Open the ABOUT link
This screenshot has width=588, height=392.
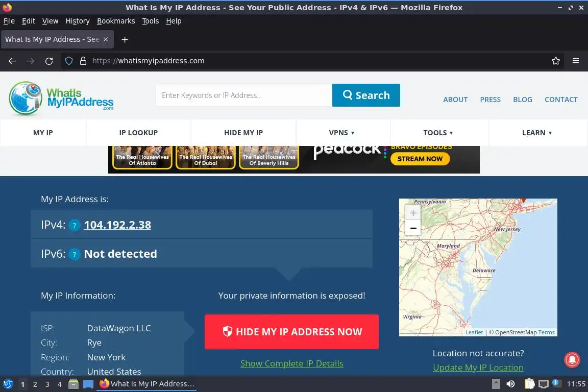pos(455,100)
